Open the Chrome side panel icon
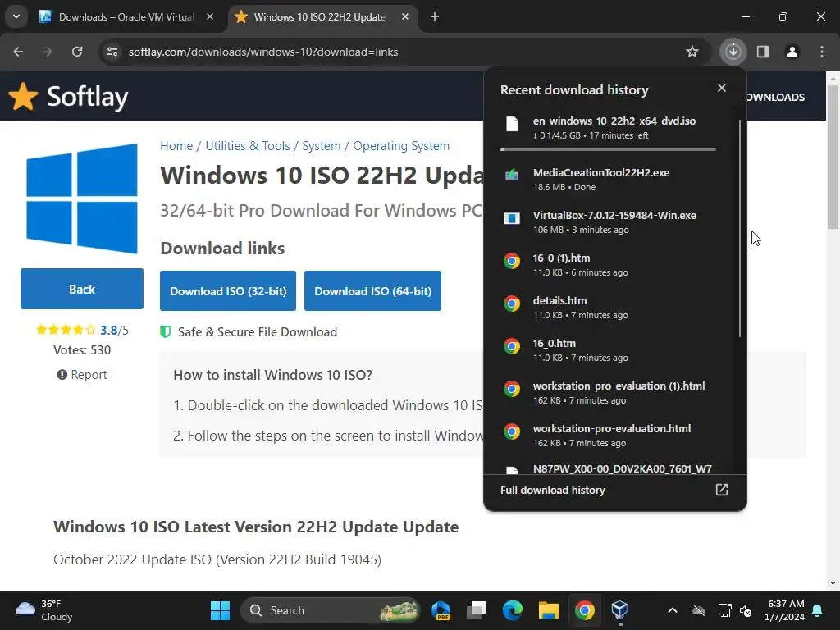 763,52
